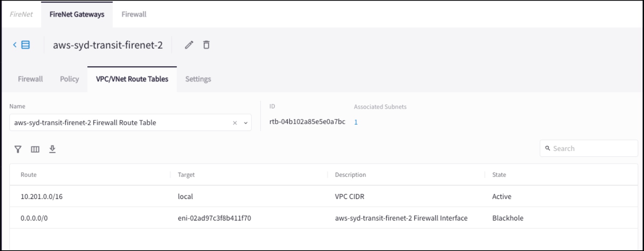Viewport: 644px width, 251px height.
Task: Open the route table filter
Action: coord(18,149)
